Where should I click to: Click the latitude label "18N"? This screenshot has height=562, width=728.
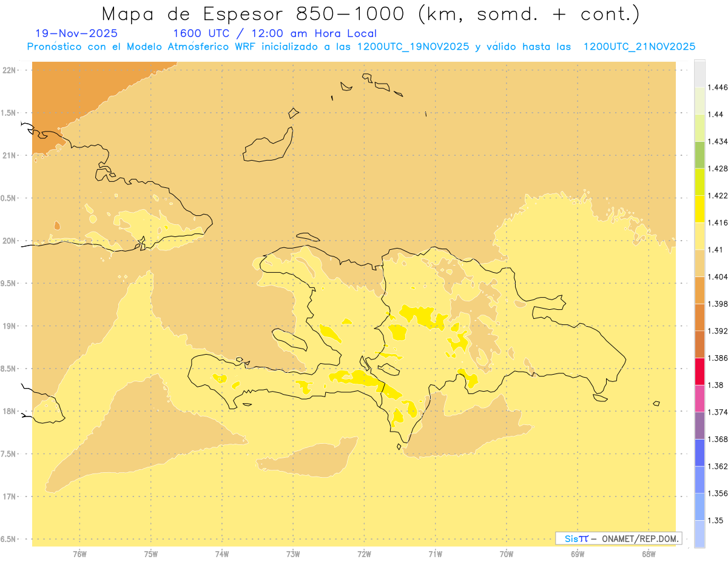coord(10,411)
